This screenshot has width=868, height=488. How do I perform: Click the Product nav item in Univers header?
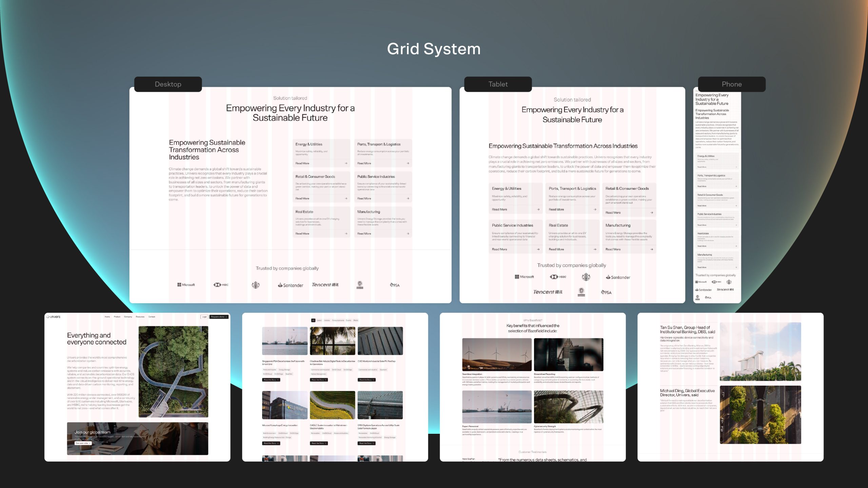point(117,317)
